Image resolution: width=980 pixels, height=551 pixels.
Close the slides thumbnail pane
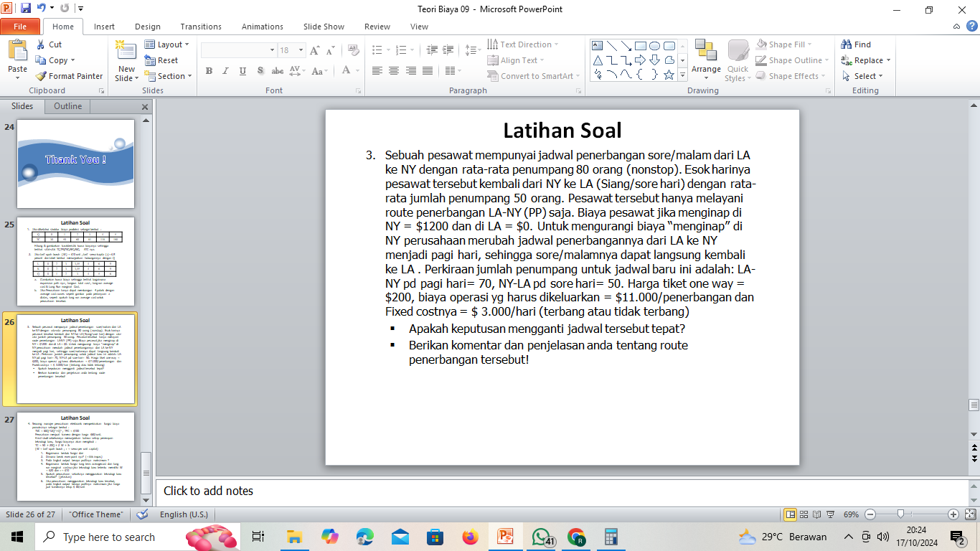click(x=144, y=107)
